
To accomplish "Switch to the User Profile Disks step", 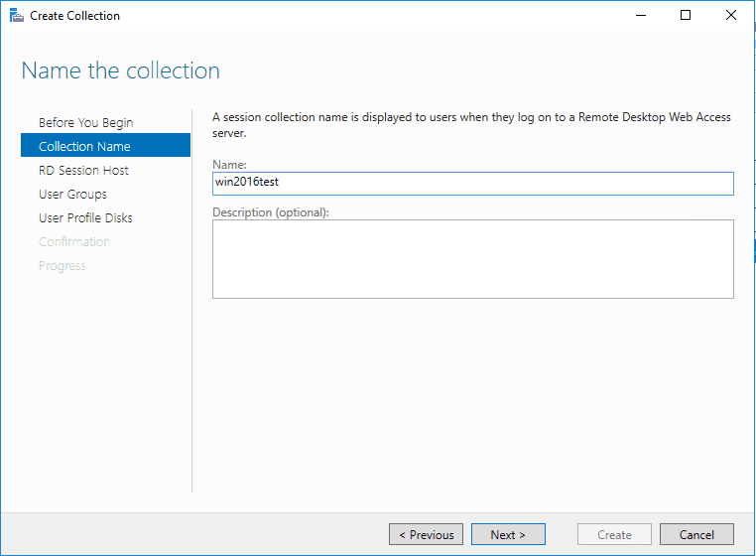I will (85, 218).
